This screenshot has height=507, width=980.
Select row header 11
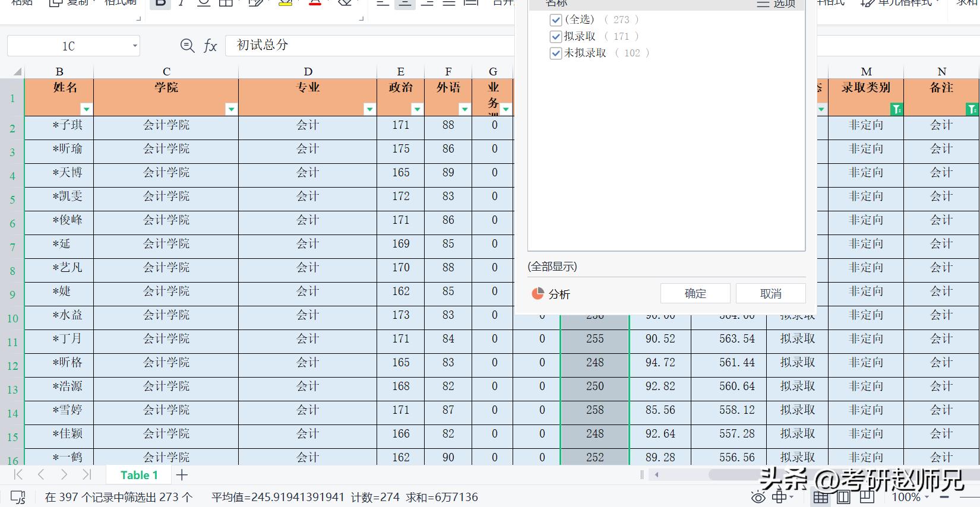click(12, 342)
